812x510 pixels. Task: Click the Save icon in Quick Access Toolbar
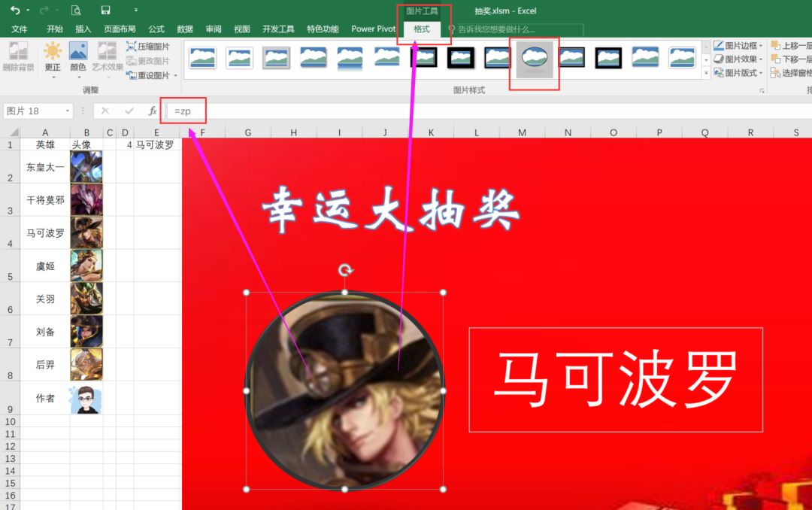point(105,10)
